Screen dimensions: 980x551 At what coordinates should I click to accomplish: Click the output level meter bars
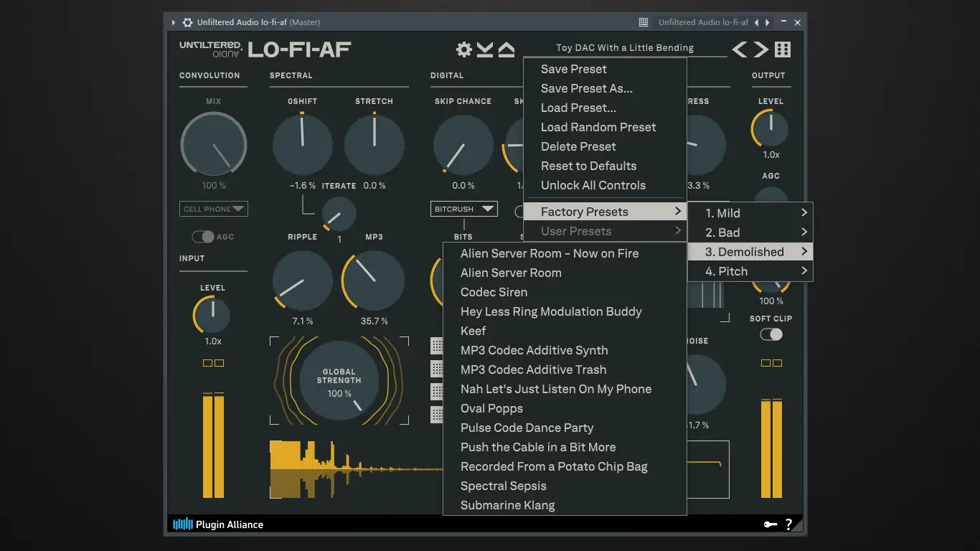(x=771, y=448)
